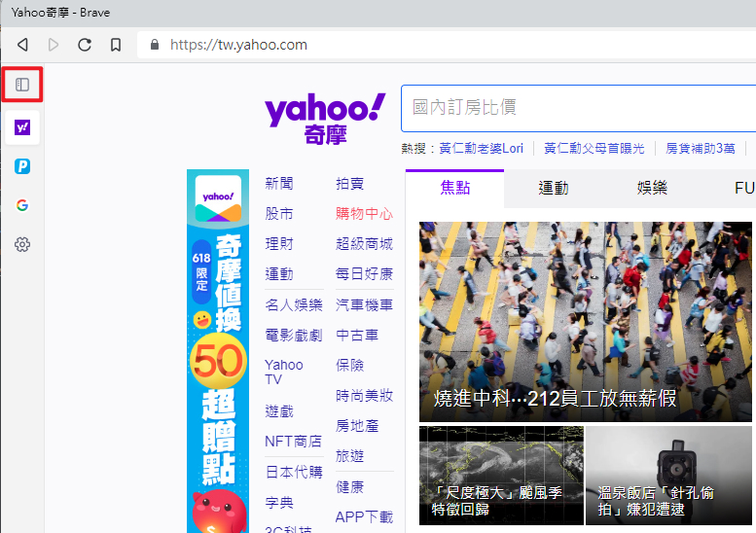Open 股市 link
The height and width of the screenshot is (533, 756).
(x=279, y=213)
